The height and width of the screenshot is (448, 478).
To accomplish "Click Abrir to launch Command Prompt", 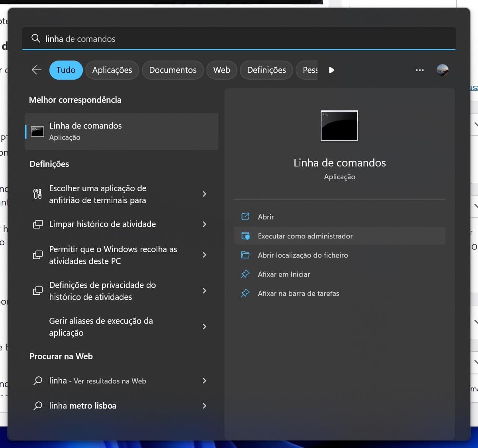I will point(266,217).
